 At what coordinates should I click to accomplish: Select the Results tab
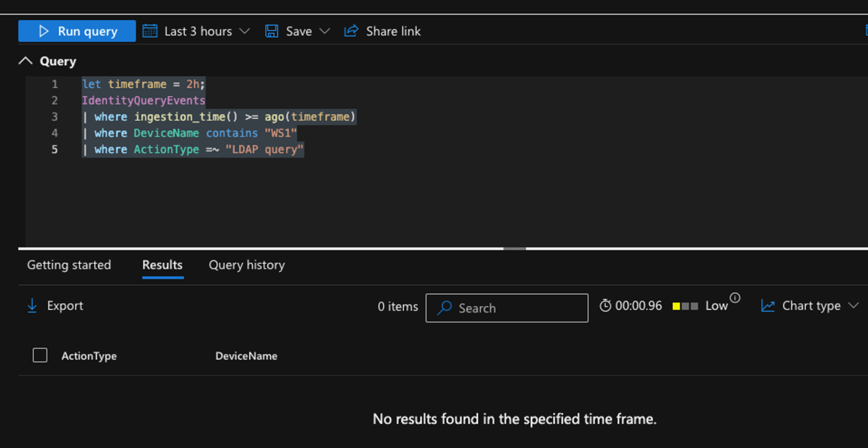pos(162,265)
